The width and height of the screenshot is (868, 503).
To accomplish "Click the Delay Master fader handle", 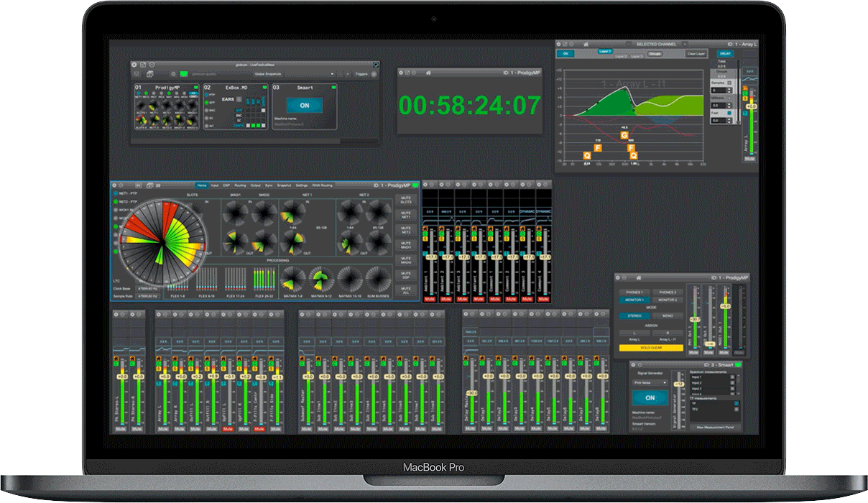I will pyautogui.click(x=471, y=393).
